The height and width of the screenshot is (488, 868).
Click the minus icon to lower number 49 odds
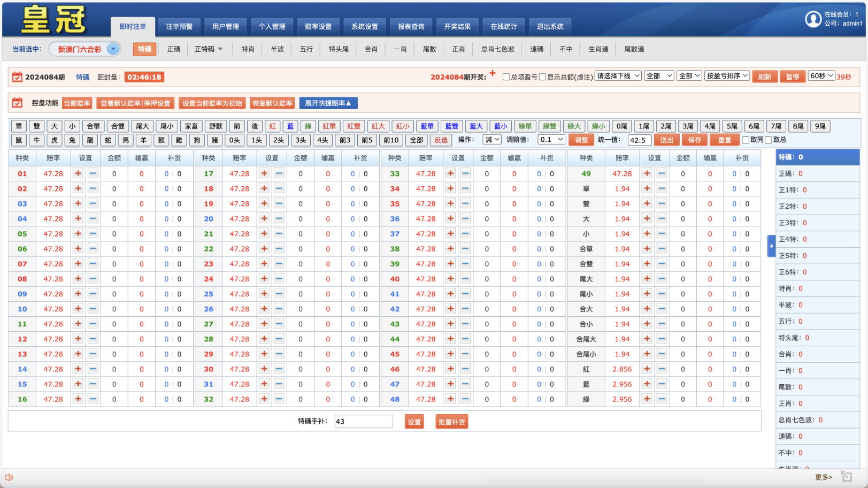(662, 173)
